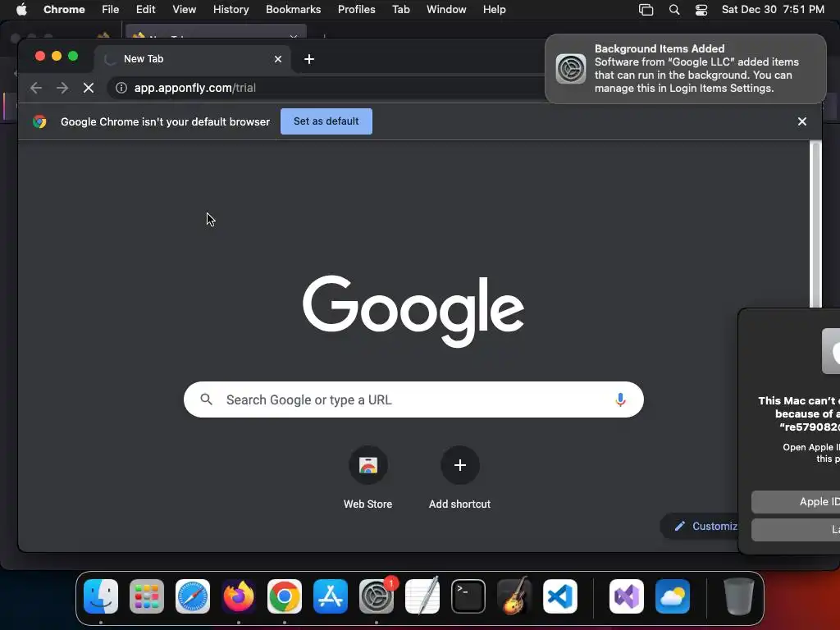Viewport: 840px width, 630px height.
Task: Click the address bar showing app.apponfly.com/trial
Action: pyautogui.click(x=326, y=88)
